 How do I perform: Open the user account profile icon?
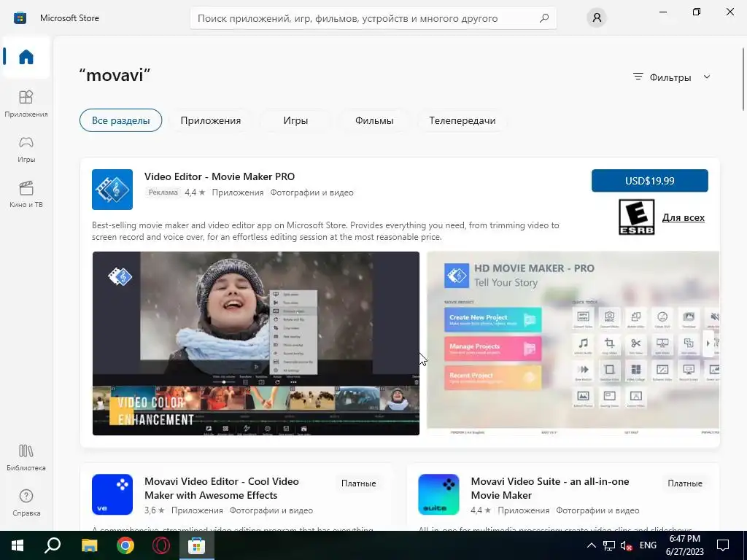597,18
